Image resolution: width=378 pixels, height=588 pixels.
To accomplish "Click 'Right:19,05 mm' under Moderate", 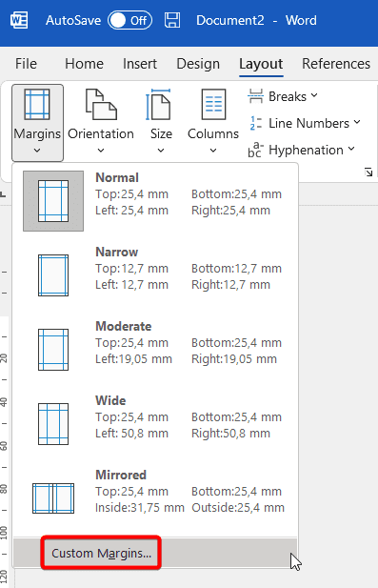I will tap(234, 359).
